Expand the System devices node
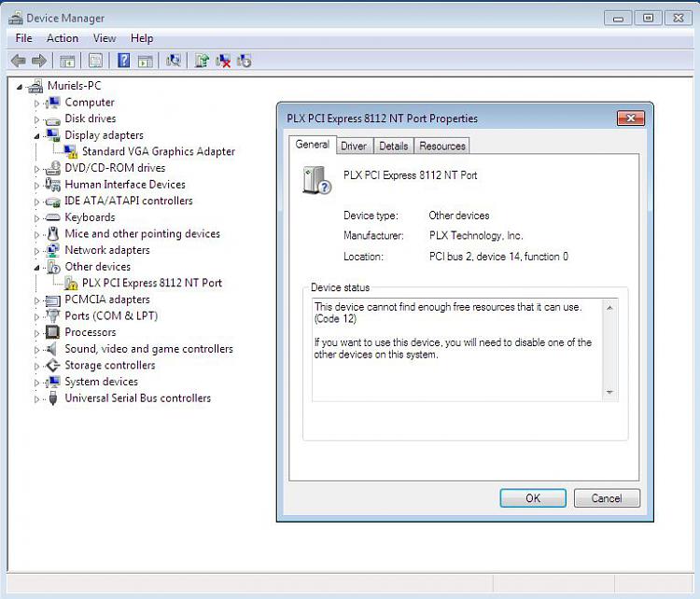Image resolution: width=700 pixels, height=599 pixels. point(36,383)
